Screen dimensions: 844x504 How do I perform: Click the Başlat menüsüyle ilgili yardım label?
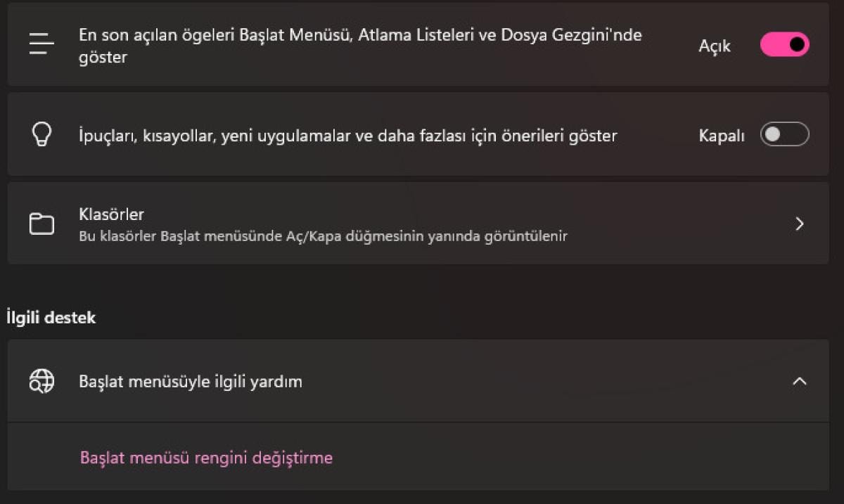pos(191,382)
